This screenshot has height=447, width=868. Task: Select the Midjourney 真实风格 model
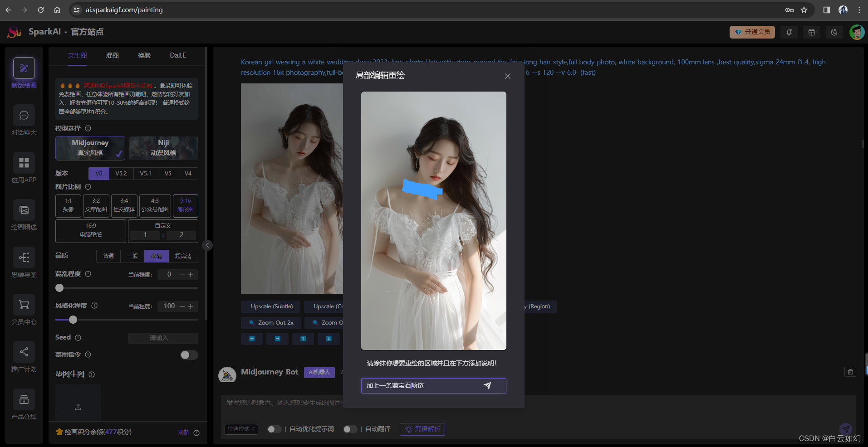click(90, 148)
